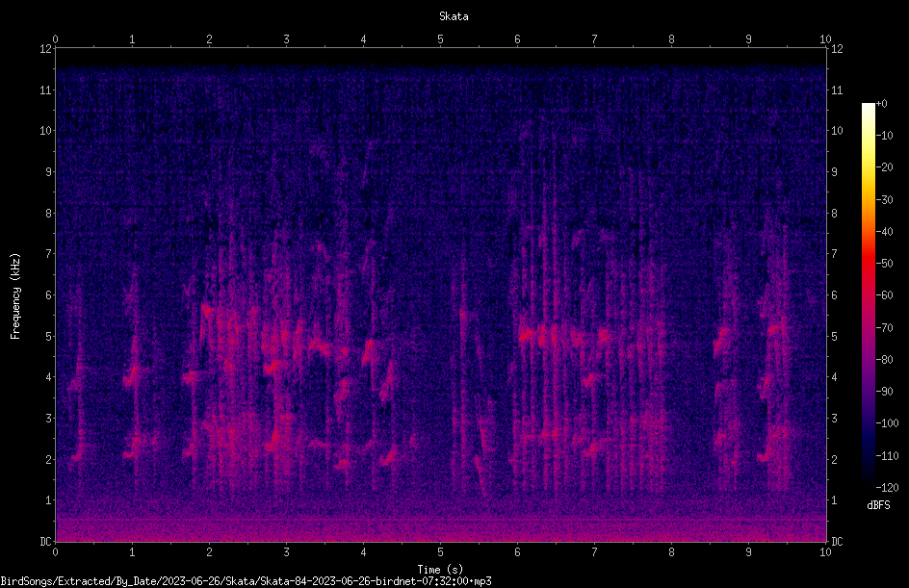Click '8' on the lower time axis
Image resolution: width=909 pixels, height=588 pixels.
click(x=671, y=552)
